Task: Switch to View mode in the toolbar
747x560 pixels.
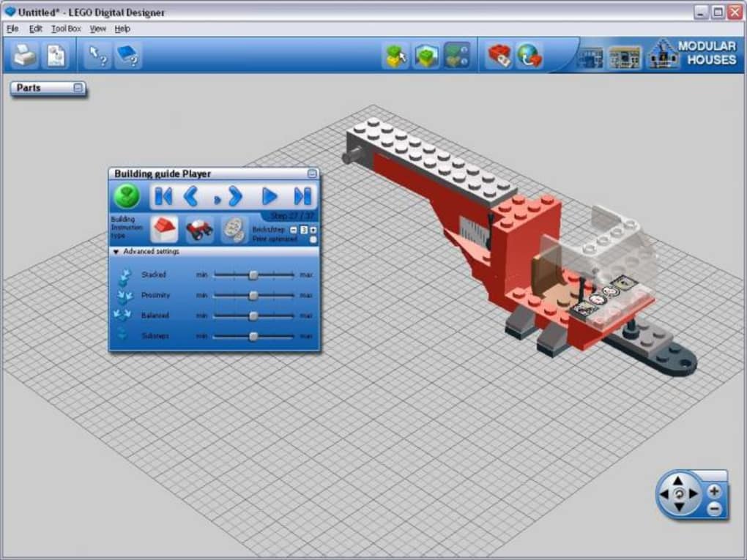Action: point(426,56)
